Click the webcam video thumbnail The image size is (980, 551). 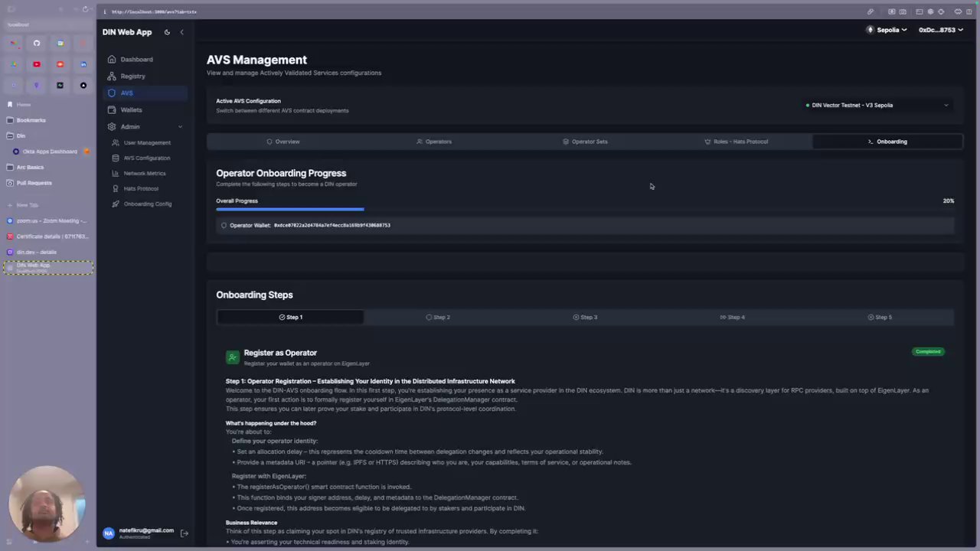(46, 504)
